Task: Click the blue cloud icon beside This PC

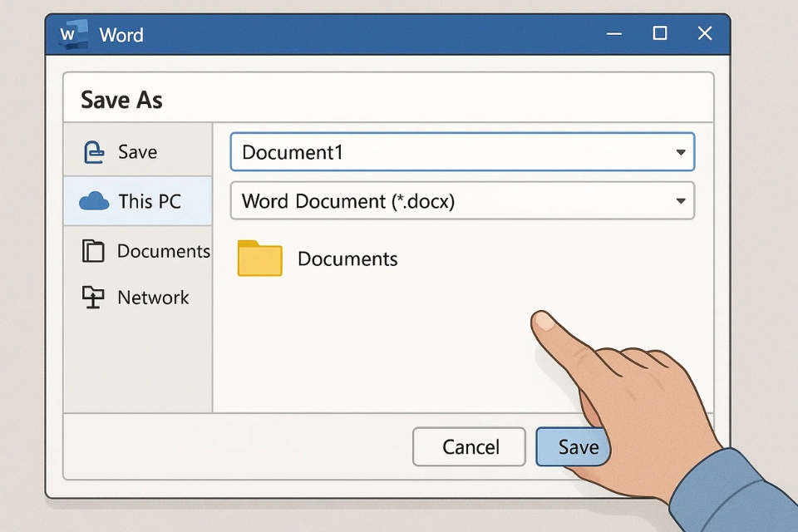Action: (94, 201)
